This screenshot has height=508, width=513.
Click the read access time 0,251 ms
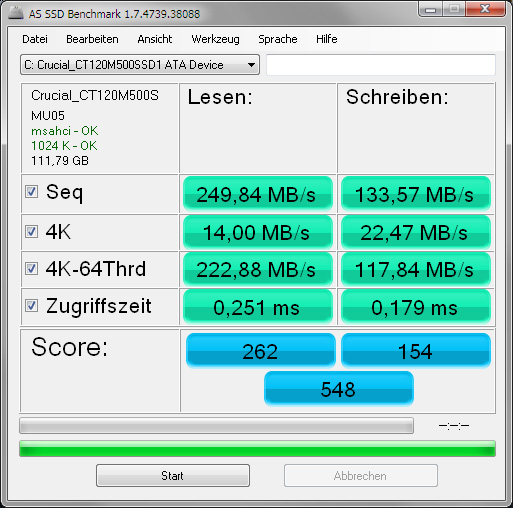click(258, 307)
